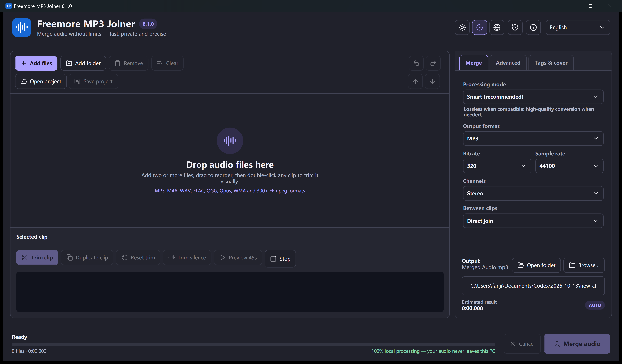622x364 pixels.
Task: Click the Trim silence button
Action: (x=187, y=258)
